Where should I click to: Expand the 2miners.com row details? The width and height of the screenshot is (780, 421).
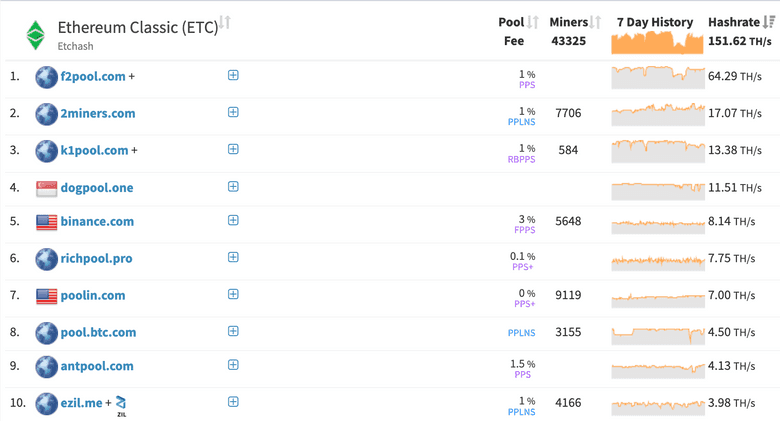pyautogui.click(x=233, y=112)
